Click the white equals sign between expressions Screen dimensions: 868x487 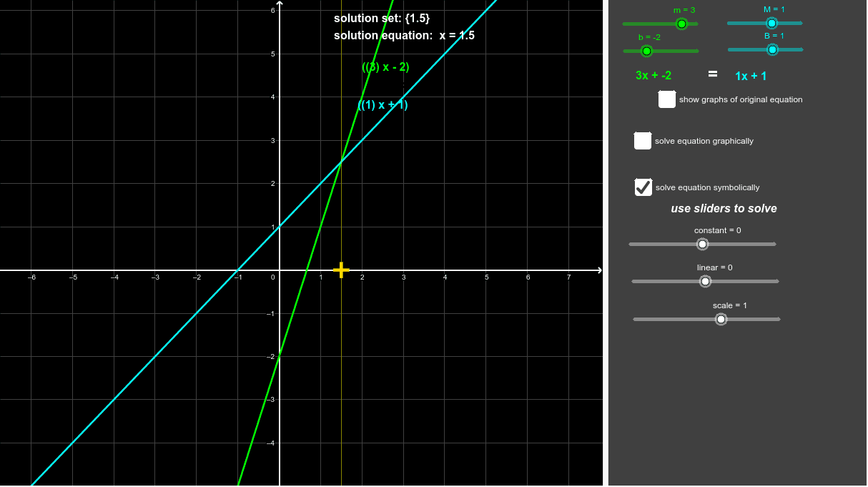[x=713, y=73]
